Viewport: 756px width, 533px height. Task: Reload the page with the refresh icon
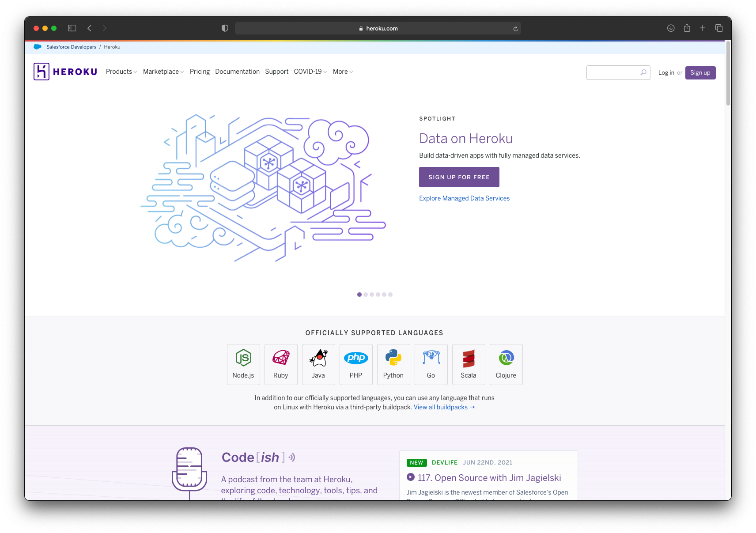(x=515, y=29)
